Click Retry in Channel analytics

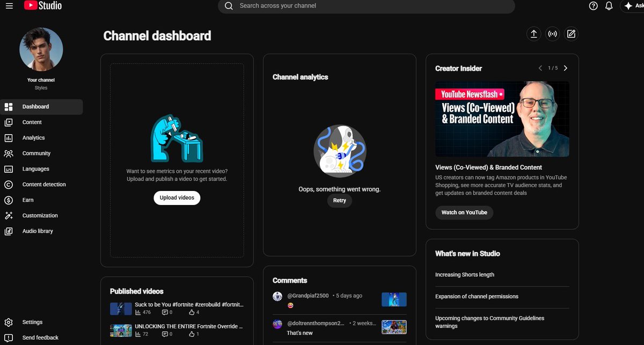coord(340,201)
